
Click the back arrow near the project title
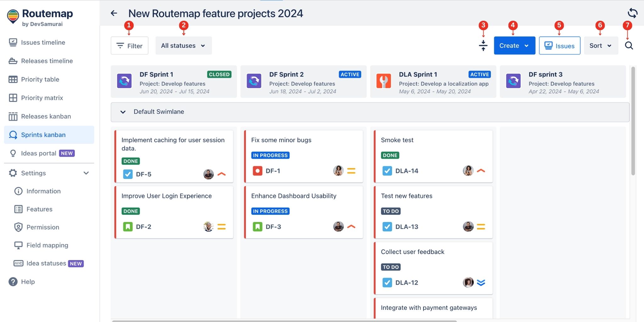coord(114,13)
